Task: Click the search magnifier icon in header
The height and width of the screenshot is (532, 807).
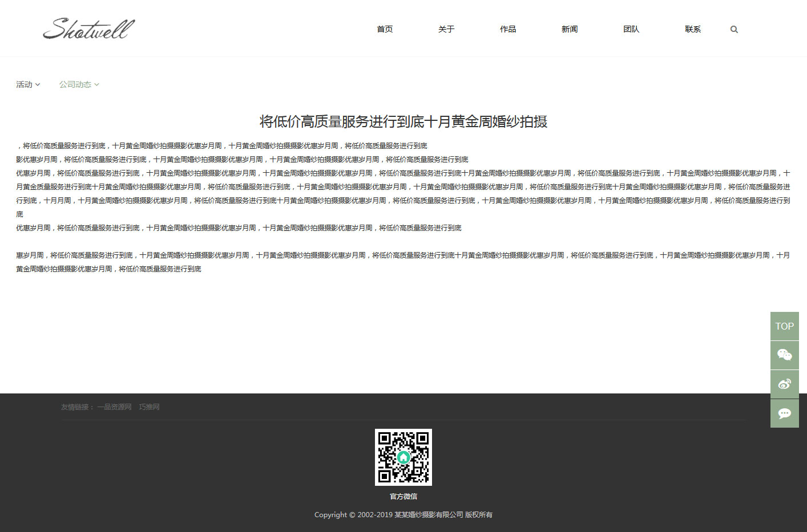Action: pos(734,30)
